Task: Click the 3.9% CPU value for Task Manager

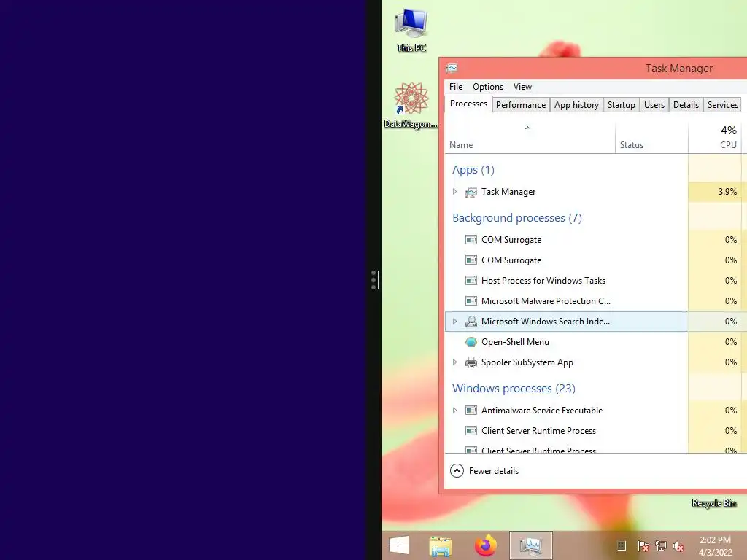Action: [x=727, y=192]
